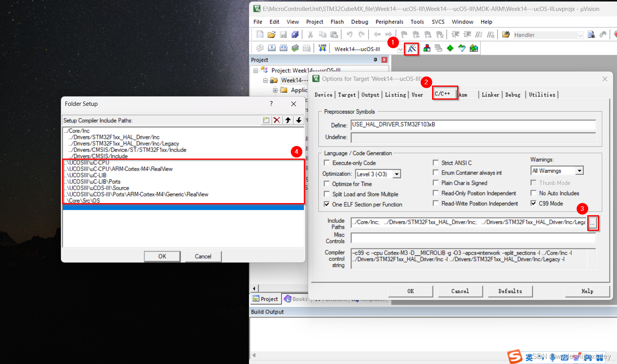The width and height of the screenshot is (617, 364).
Task: Open Options for Target magic wand icon
Action: 411,48
